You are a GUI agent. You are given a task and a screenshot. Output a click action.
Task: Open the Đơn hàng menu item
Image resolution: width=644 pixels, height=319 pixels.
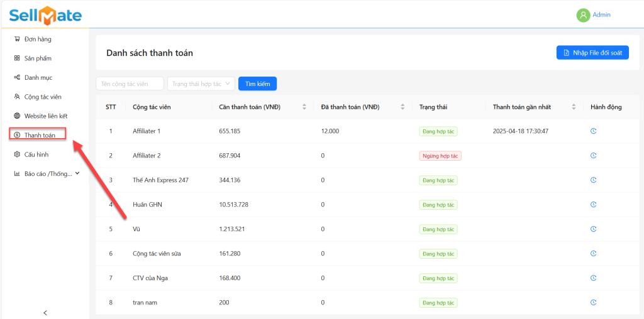[38, 39]
